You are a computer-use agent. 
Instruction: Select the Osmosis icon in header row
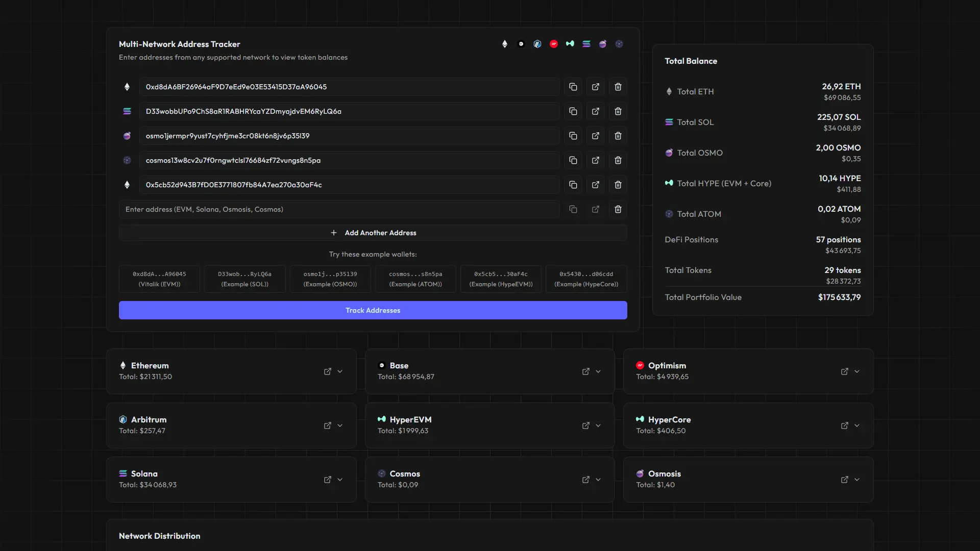pos(602,44)
